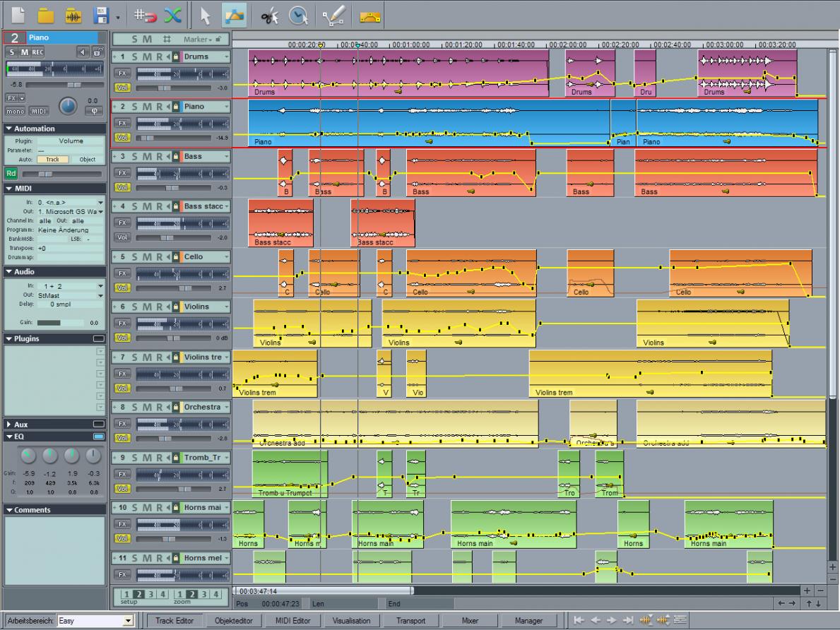Click the new project document icon
Viewport: 840px width, 630px height.
18,15
